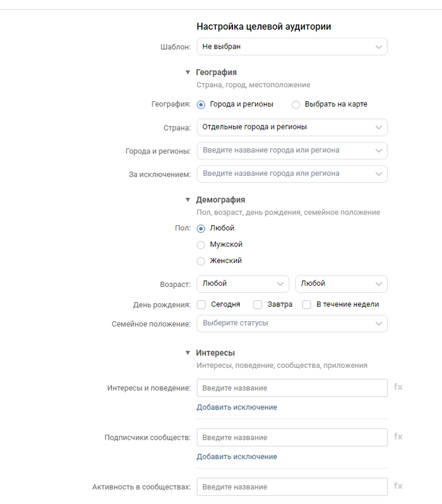Viewport: 442px width, 504px height.
Task: Enable the Сегодня birthday checkbox
Action: 201,305
